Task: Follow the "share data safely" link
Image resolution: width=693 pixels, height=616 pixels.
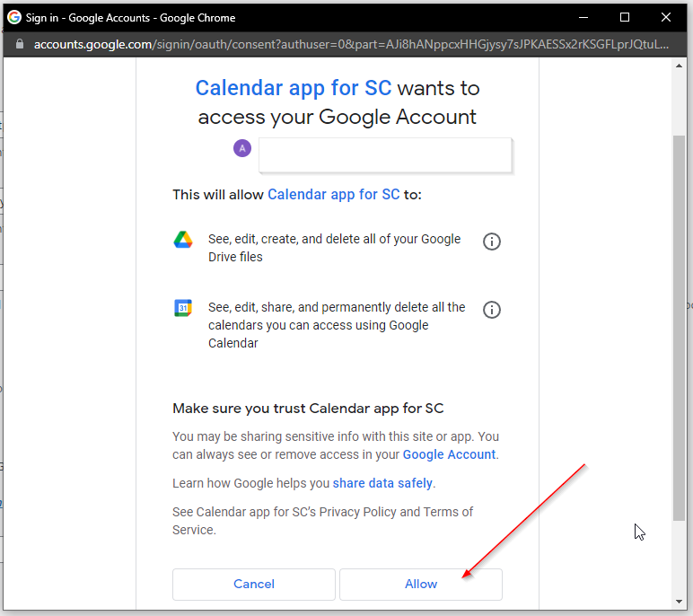Action: [382, 483]
